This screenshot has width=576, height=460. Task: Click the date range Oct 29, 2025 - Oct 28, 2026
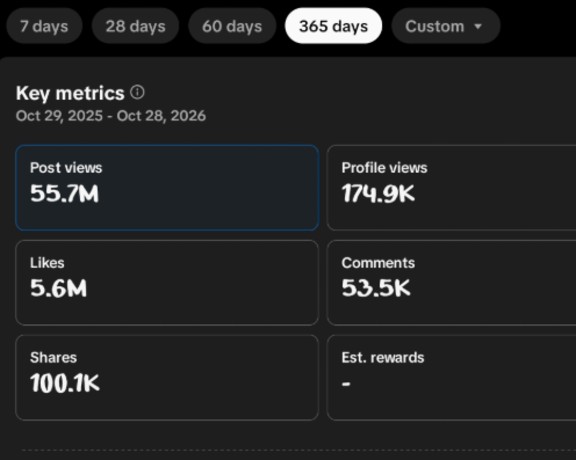[x=111, y=116]
